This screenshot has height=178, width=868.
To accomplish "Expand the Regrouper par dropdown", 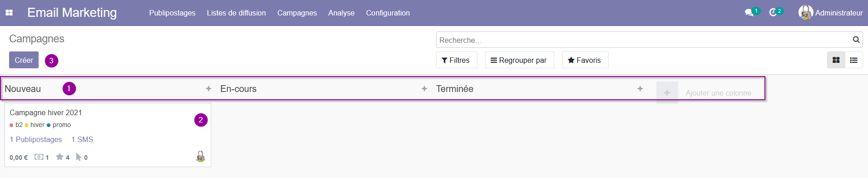I will pos(519,60).
